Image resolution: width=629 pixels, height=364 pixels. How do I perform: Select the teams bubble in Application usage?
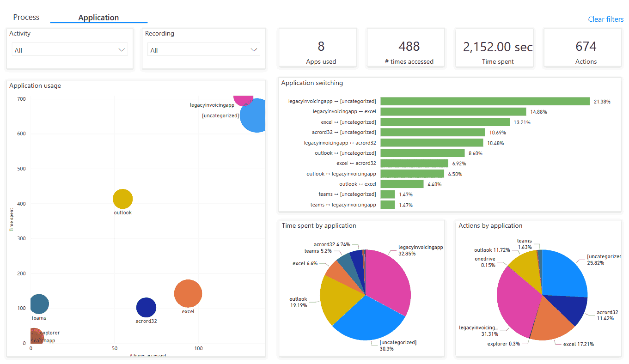tap(39, 304)
